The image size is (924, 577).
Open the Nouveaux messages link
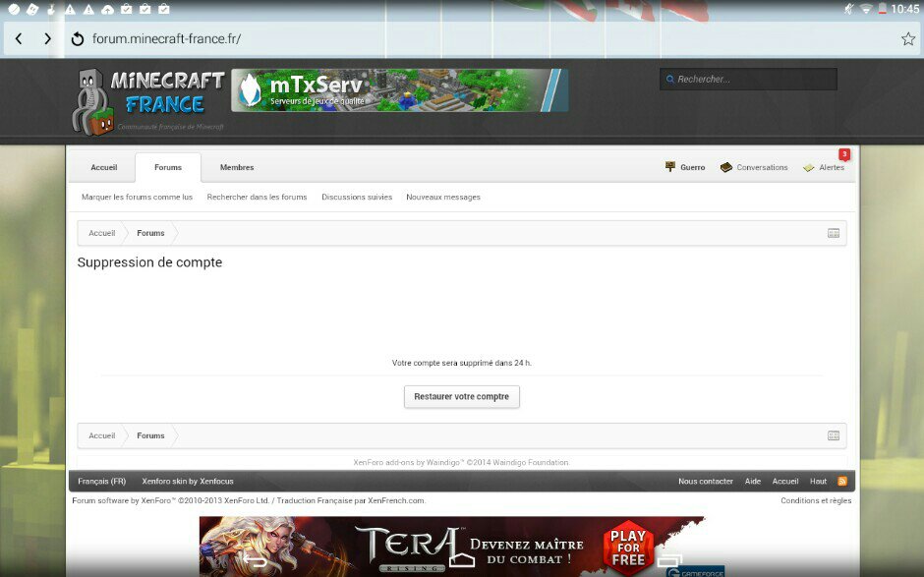443,197
